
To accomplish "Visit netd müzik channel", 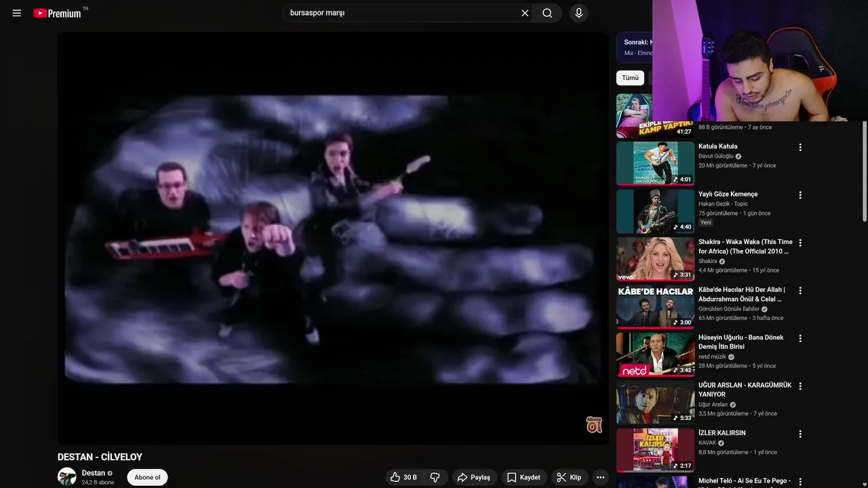I will (712, 357).
